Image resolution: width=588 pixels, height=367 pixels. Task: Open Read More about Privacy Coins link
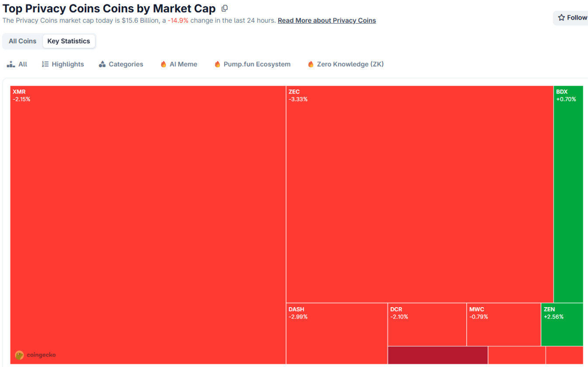tap(327, 21)
